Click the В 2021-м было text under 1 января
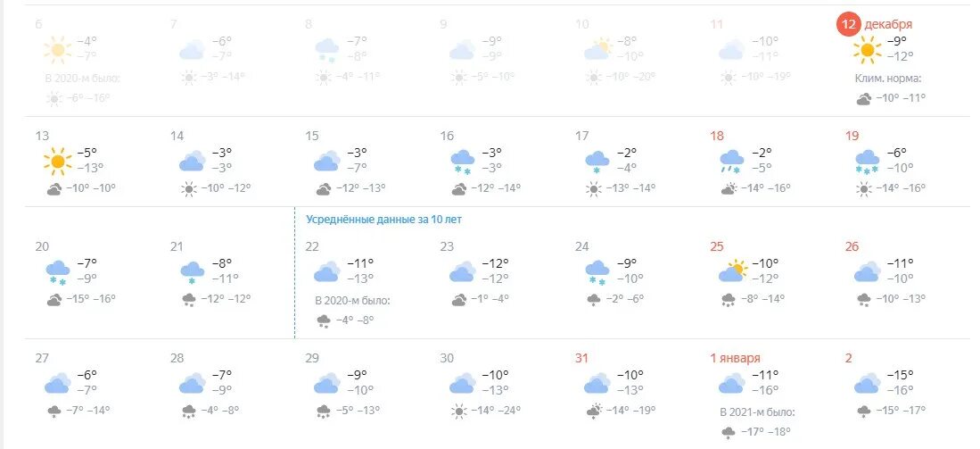The image size is (980, 449). pos(757,412)
